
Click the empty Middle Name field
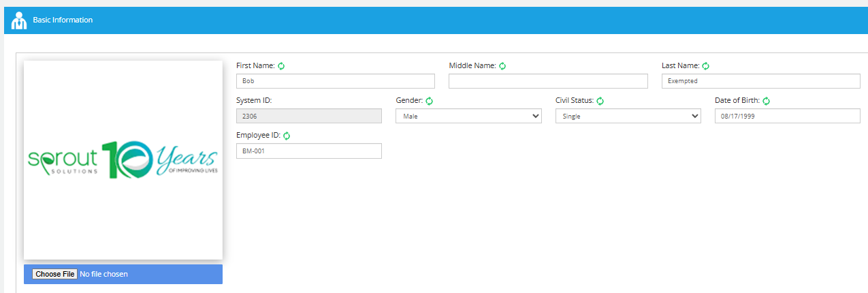click(x=548, y=81)
